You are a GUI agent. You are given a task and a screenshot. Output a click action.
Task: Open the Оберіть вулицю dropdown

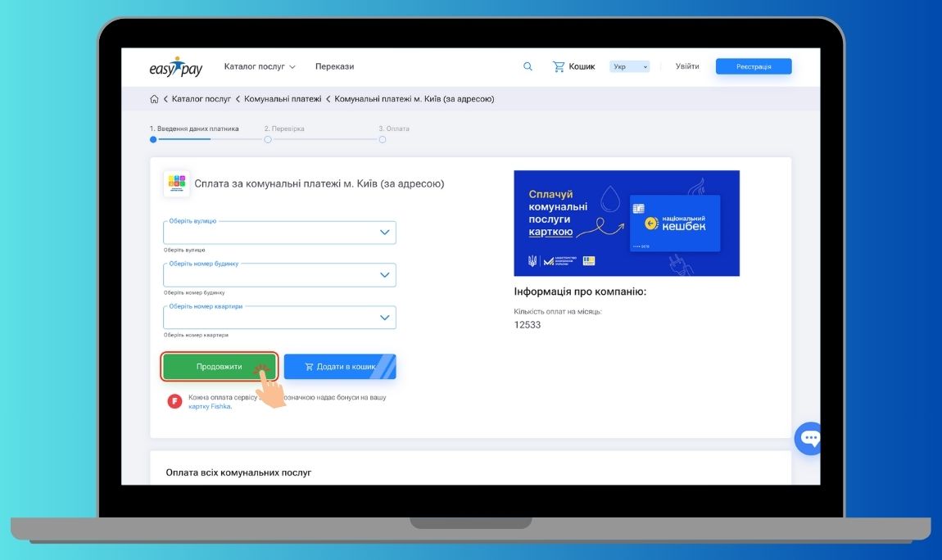[x=279, y=233]
